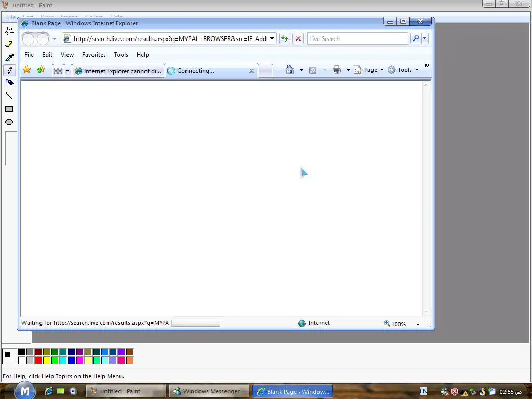The height and width of the screenshot is (399, 532).
Task: Select the Line tool in Paint
Action: coord(9,96)
